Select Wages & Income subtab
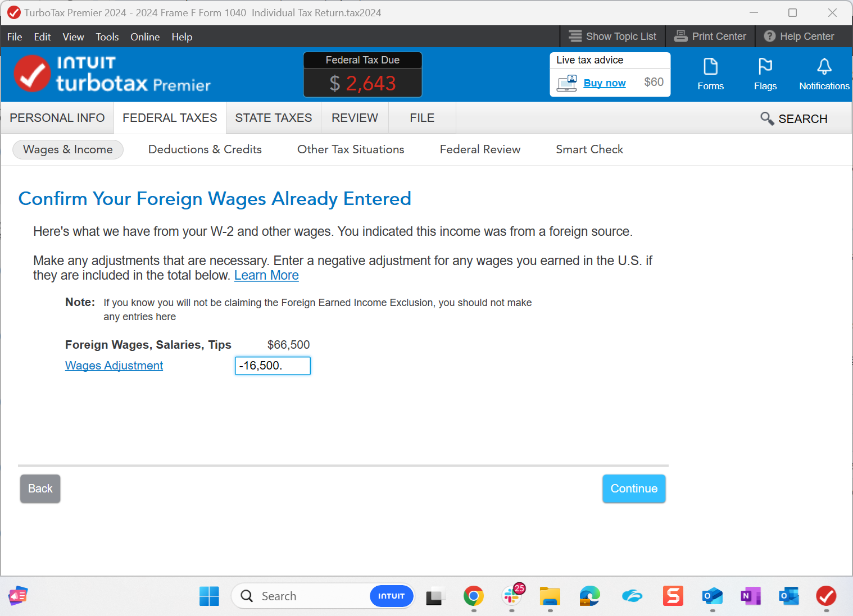This screenshot has height=616, width=853. (x=68, y=149)
